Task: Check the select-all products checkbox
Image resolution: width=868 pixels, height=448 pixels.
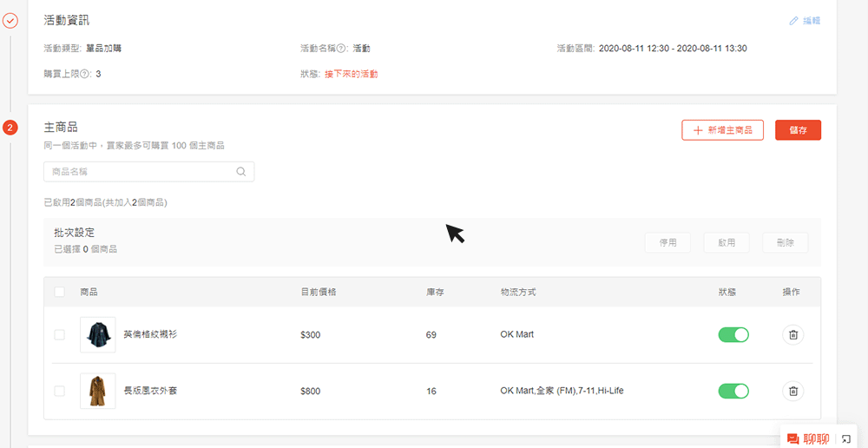Action: tap(60, 293)
